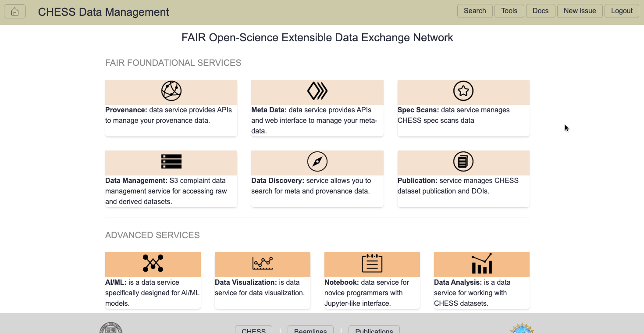Click the Spec Scans service description

454,115
